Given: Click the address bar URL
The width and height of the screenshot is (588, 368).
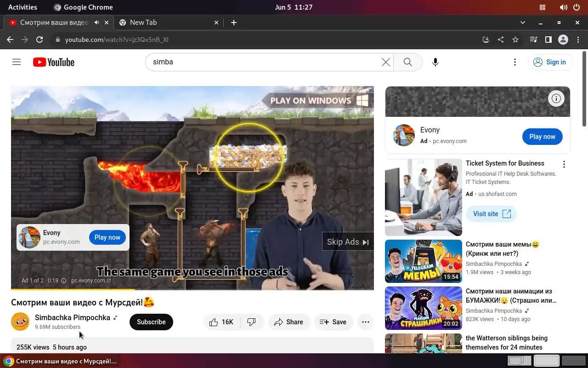Looking at the screenshot, I should [x=117, y=40].
